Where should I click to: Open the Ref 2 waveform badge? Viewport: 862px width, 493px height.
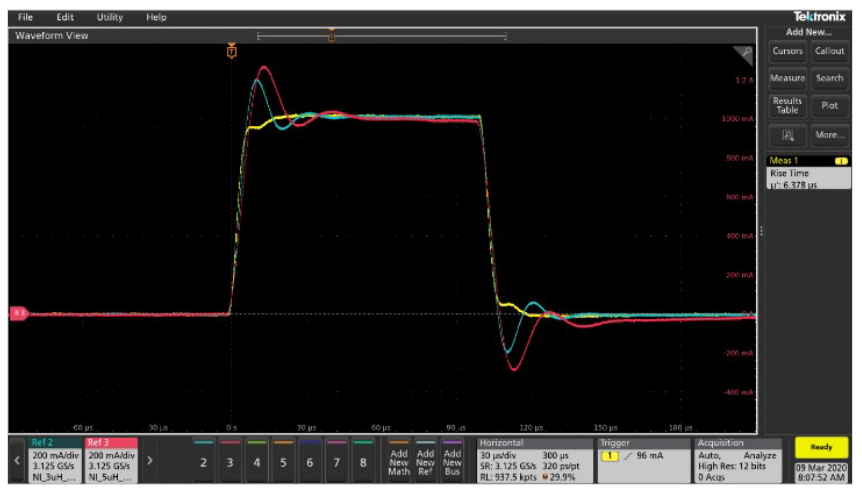click(x=54, y=460)
